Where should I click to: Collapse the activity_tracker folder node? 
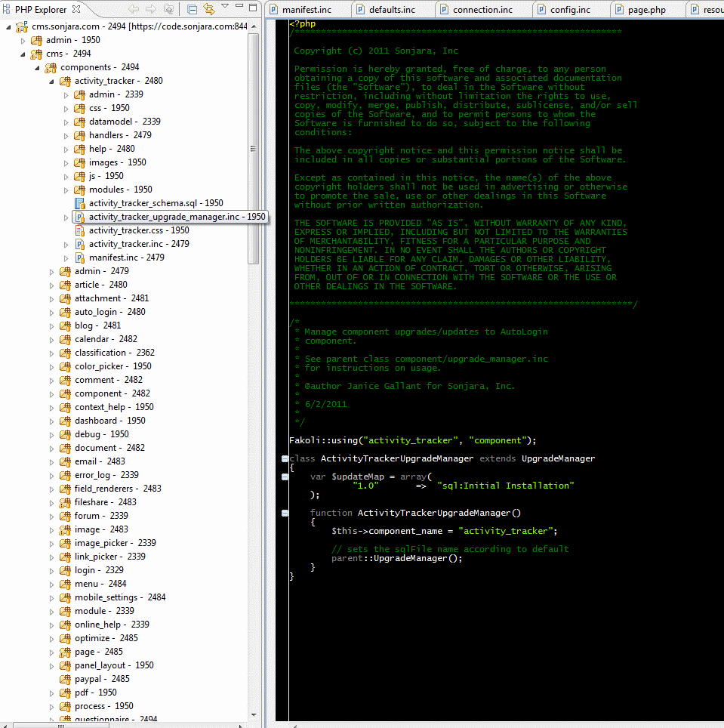[x=51, y=81]
